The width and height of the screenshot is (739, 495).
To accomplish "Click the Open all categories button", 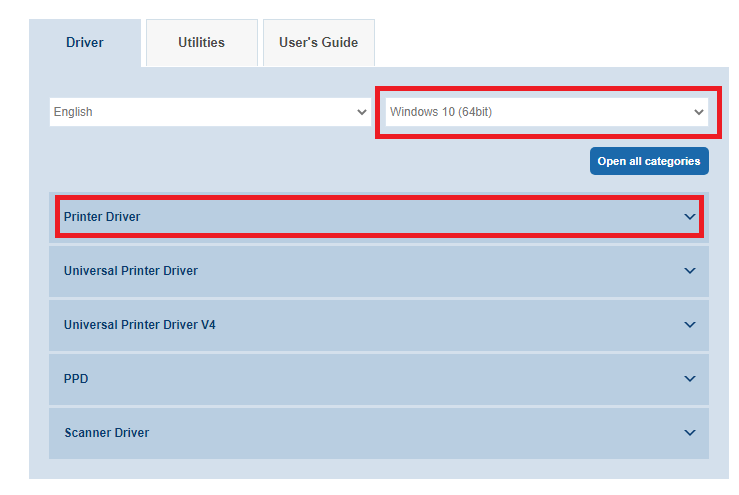I will pyautogui.click(x=649, y=161).
